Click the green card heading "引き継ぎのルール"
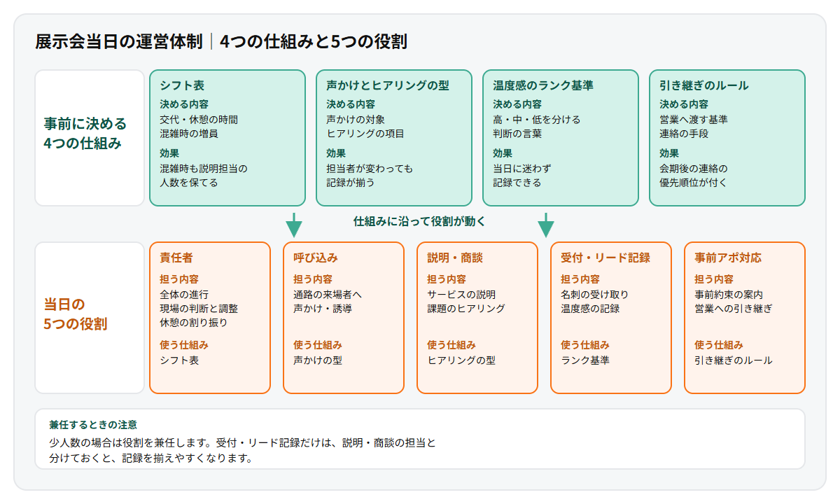Viewport: 840px width, 504px height. [704, 85]
